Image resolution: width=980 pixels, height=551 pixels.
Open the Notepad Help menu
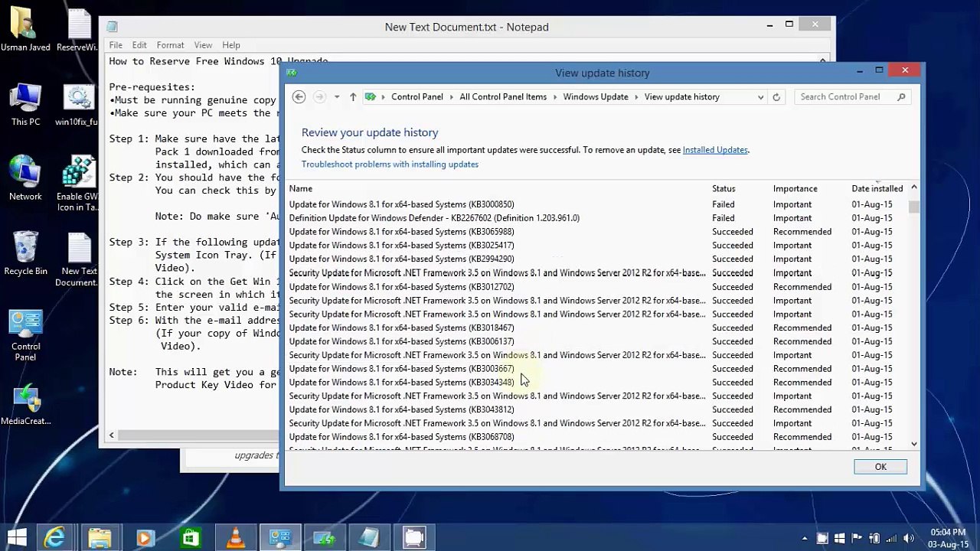coord(230,45)
